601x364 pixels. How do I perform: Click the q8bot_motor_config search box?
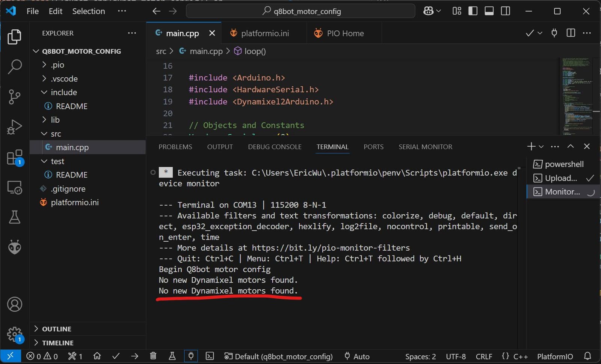[301, 11]
